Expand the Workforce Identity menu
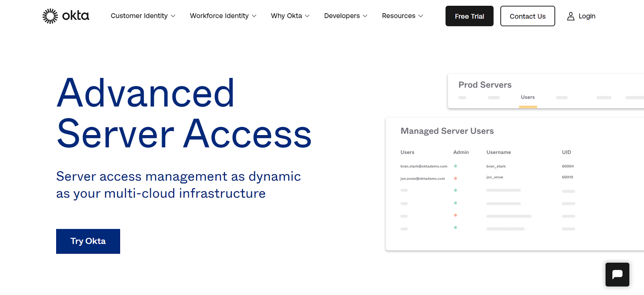The height and width of the screenshot is (295, 644). point(223,16)
